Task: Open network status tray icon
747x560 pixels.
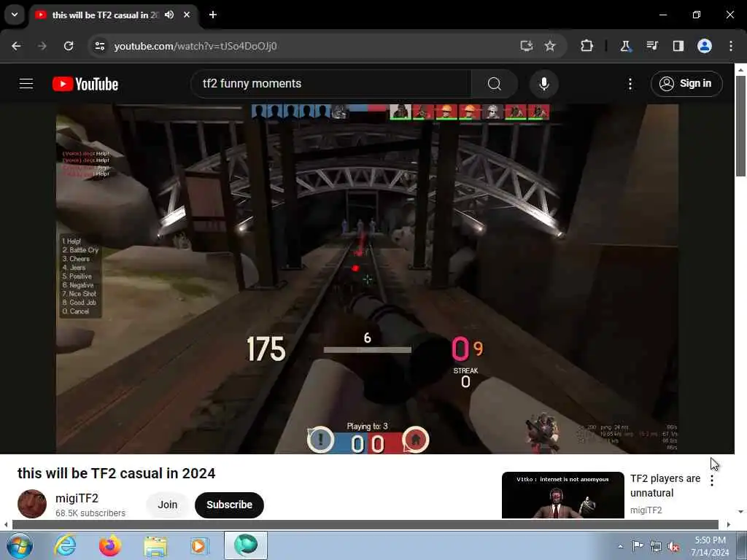Action: pyautogui.click(x=656, y=546)
